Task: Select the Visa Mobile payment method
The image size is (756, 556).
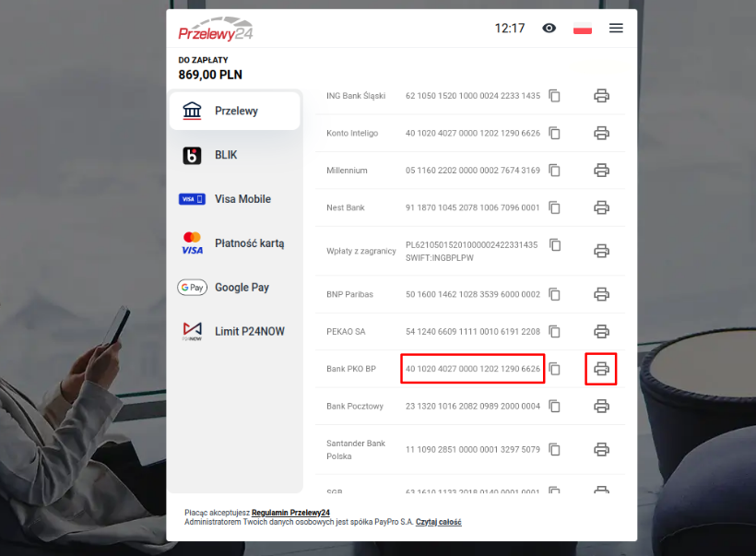Action: [235, 199]
